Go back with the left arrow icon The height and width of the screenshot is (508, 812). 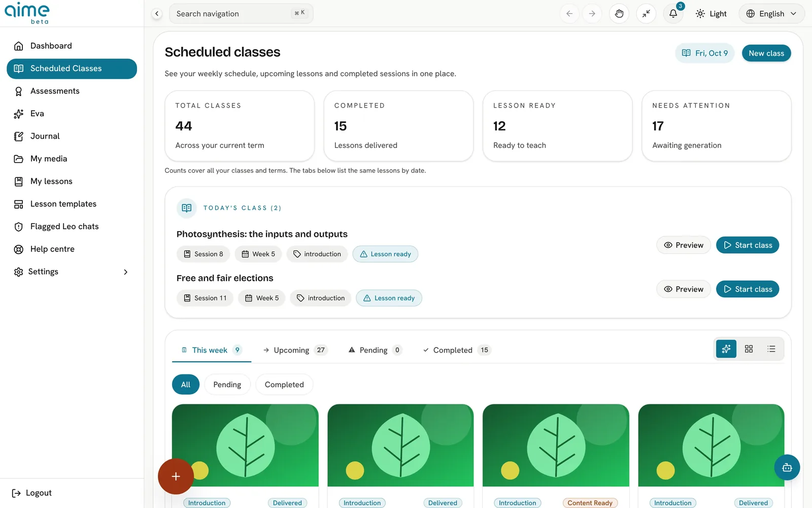click(x=569, y=14)
